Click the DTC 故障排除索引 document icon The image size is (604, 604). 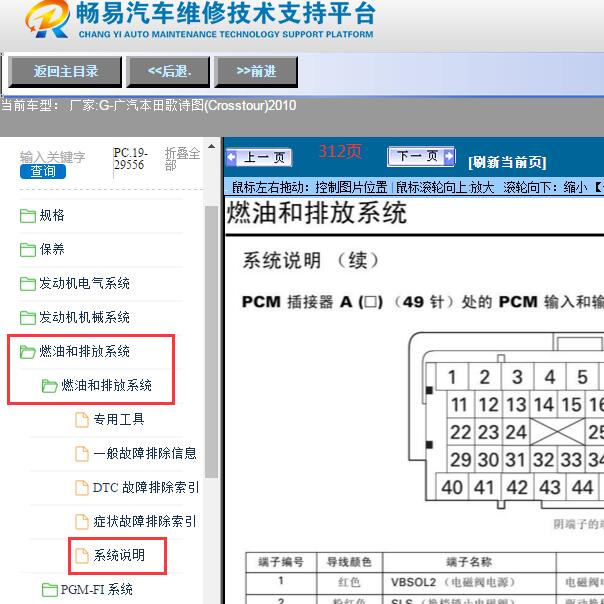[x=82, y=487]
